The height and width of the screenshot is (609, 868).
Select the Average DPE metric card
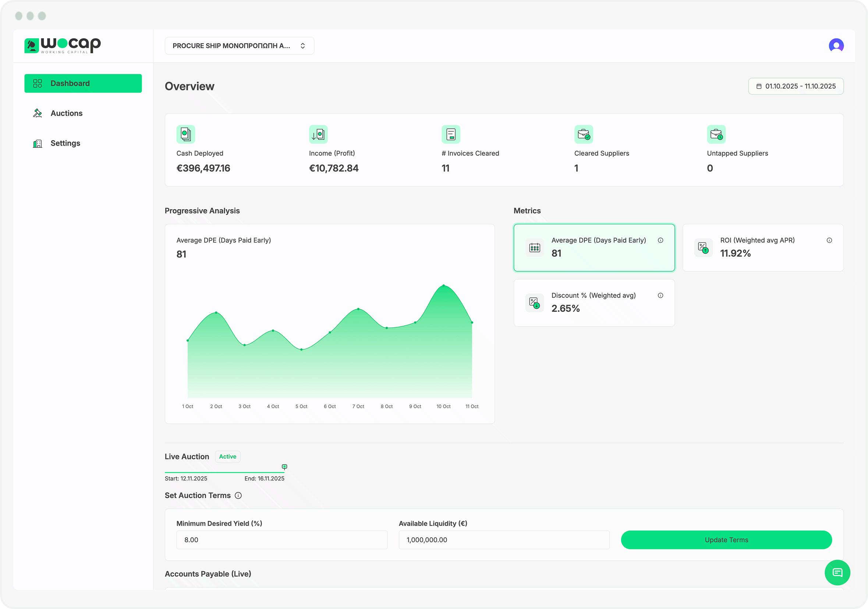point(594,248)
